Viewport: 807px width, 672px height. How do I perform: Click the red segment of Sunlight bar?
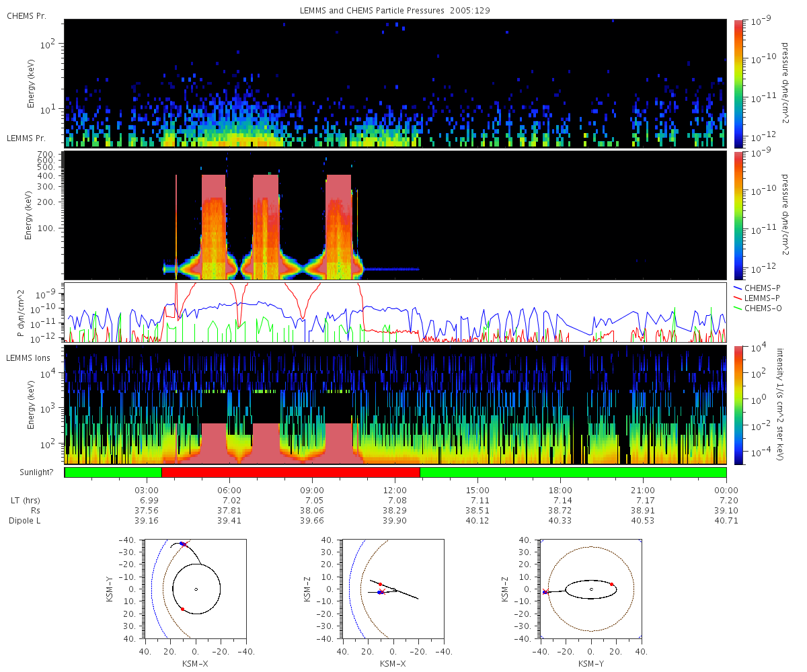pyautogui.click(x=291, y=472)
